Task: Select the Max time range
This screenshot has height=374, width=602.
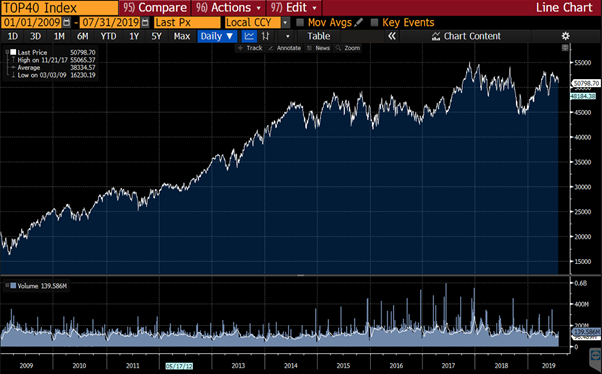Action: click(182, 36)
